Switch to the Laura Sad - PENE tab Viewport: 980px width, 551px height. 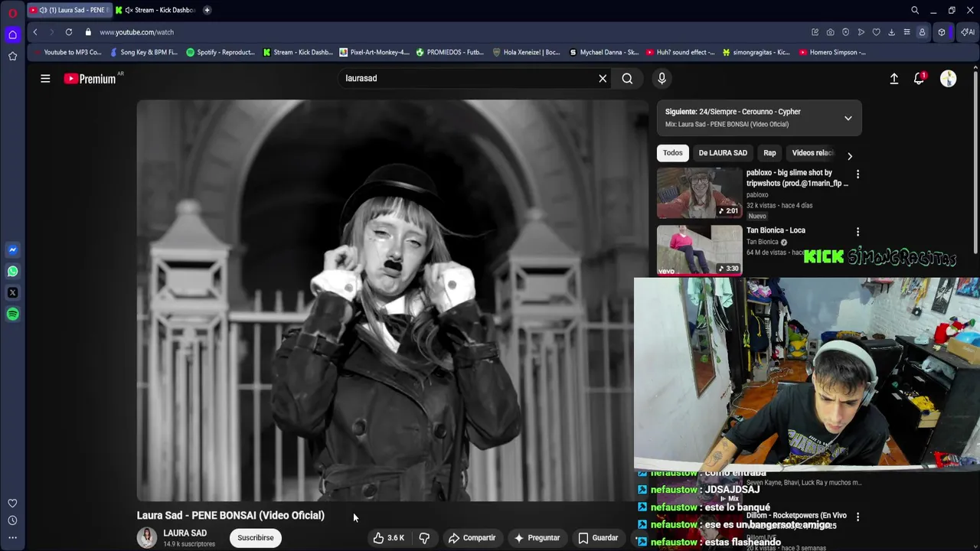click(x=69, y=10)
